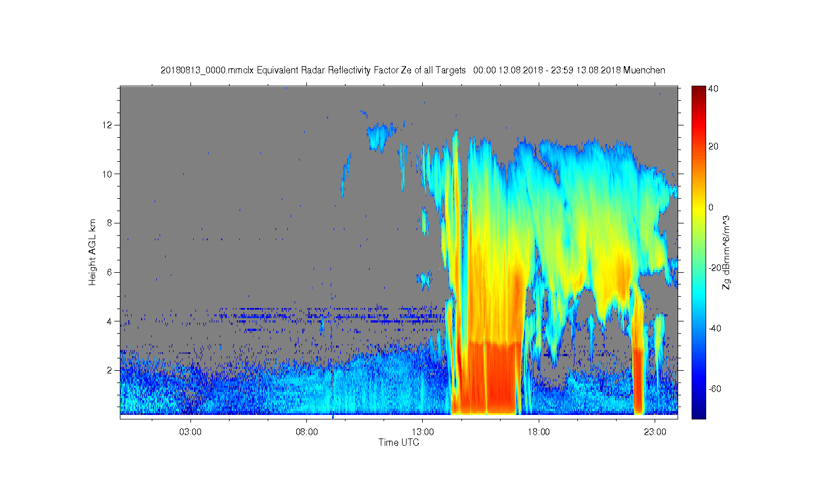The image size is (840, 504).
Task: Select the height axis tick label 4
Action: pos(110,321)
